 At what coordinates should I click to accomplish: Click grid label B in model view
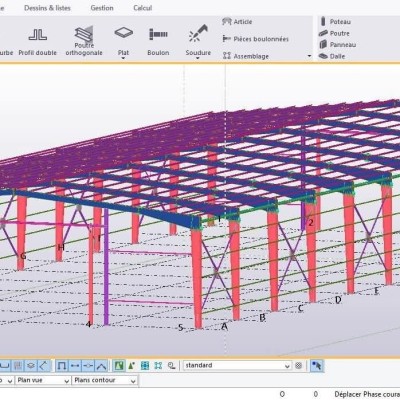point(262,317)
